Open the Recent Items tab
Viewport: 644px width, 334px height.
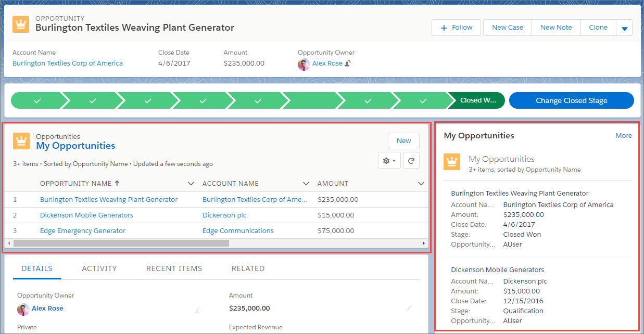(x=174, y=268)
